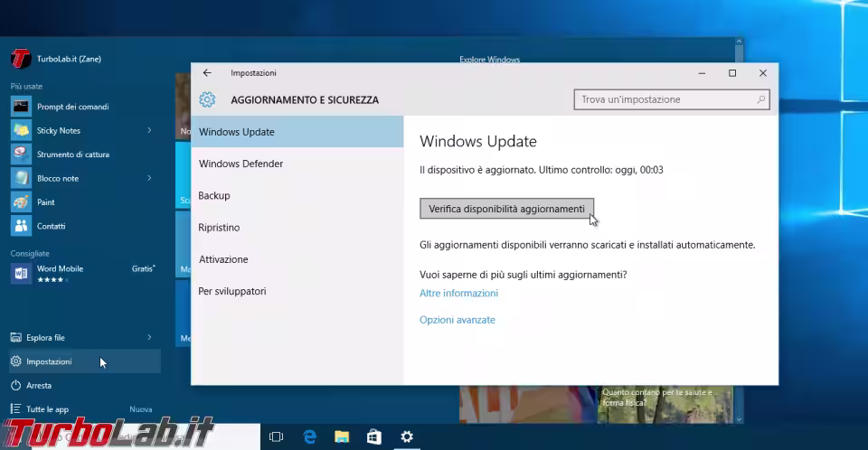Click Verifica disponibilità aggiornamenti button
This screenshot has width=868, height=450.
pyautogui.click(x=506, y=209)
